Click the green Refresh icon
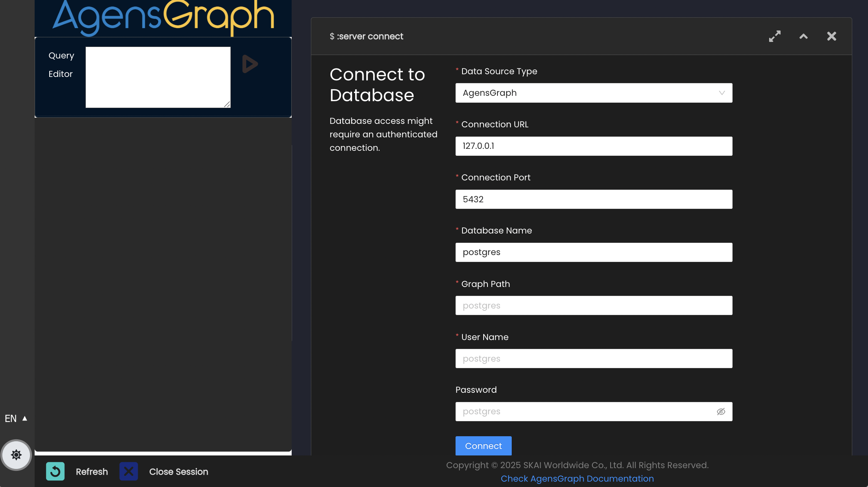 [55, 471]
